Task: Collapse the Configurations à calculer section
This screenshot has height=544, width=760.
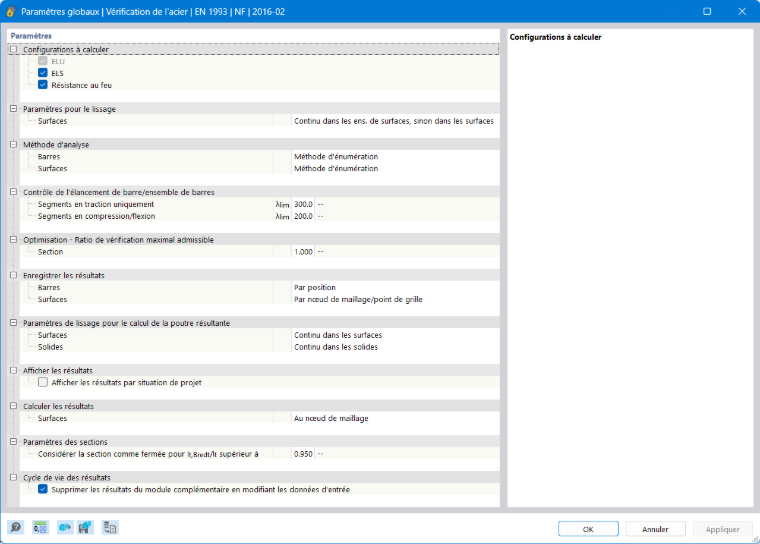Action: pyautogui.click(x=14, y=49)
